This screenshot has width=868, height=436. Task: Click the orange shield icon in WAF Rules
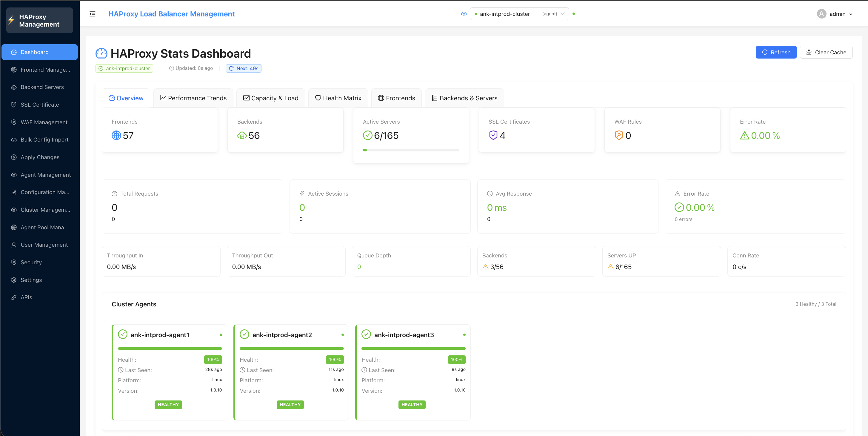pyautogui.click(x=619, y=135)
